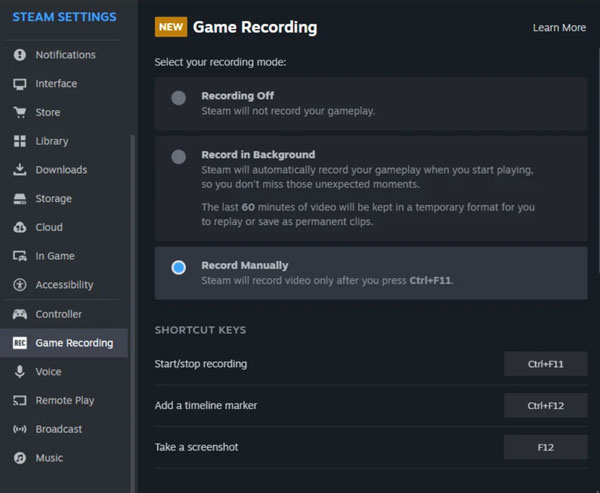Screen dimensions: 600x493
Task: Click the NEW badge beside Game Recording
Action: pos(171,27)
